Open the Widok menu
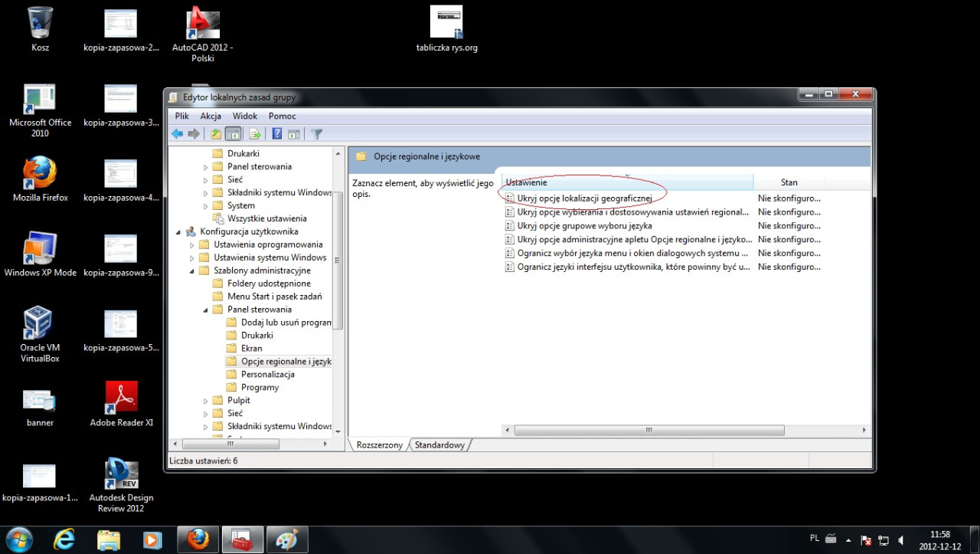The height and width of the screenshot is (554, 980). tap(245, 116)
